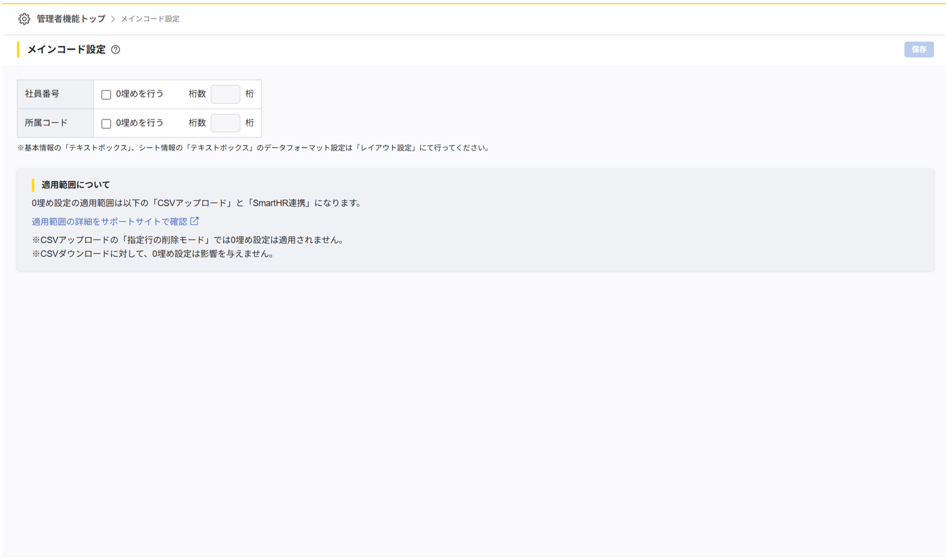This screenshot has width=946, height=560.
Task: Enable 0埋めを行う checkbox for 所属コード
Action: point(106,124)
